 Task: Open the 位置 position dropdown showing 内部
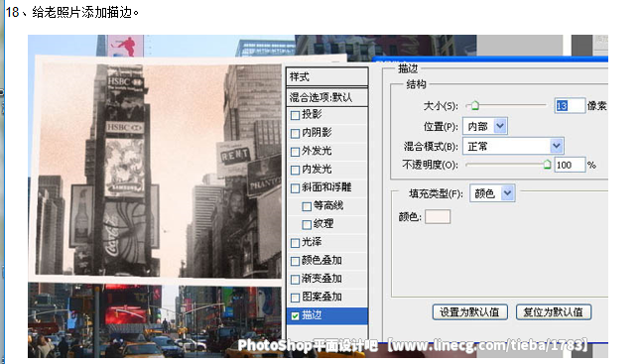pos(484,126)
